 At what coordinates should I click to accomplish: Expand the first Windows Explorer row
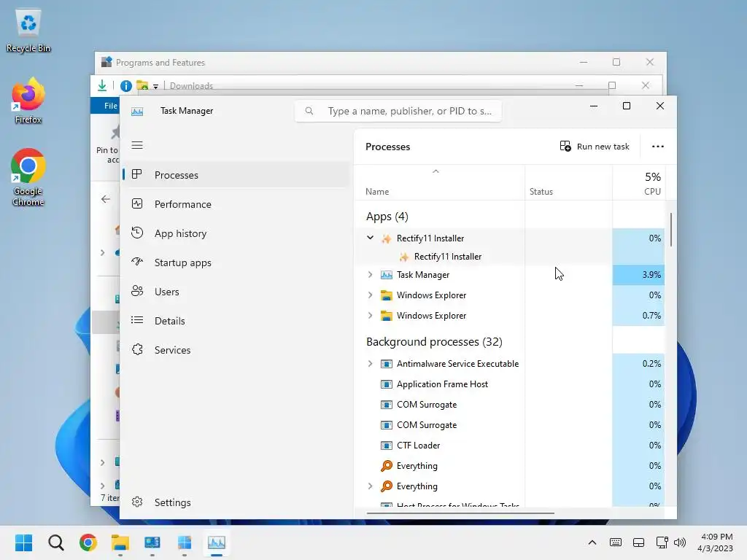click(x=370, y=295)
